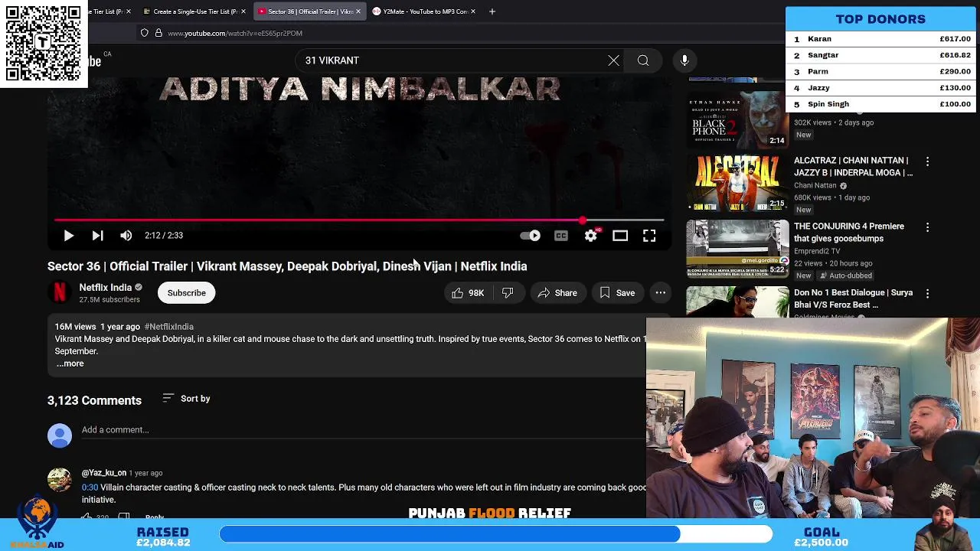The image size is (980, 551).
Task: Open options menu for ALCATRAZ video
Action: 927,161
